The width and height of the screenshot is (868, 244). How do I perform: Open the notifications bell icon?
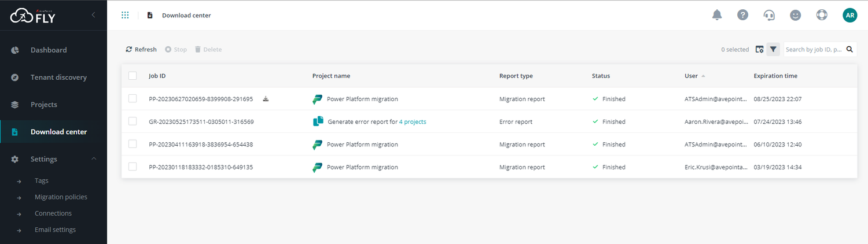tap(717, 15)
